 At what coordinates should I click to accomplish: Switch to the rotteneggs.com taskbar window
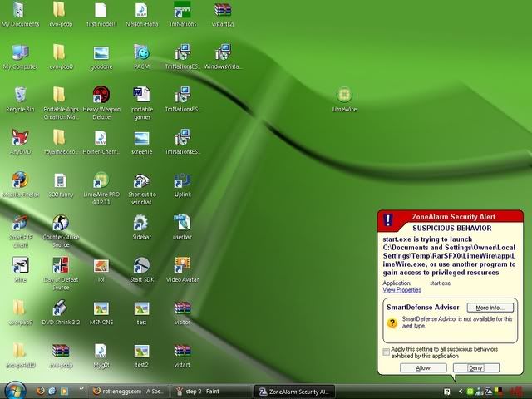click(129, 392)
